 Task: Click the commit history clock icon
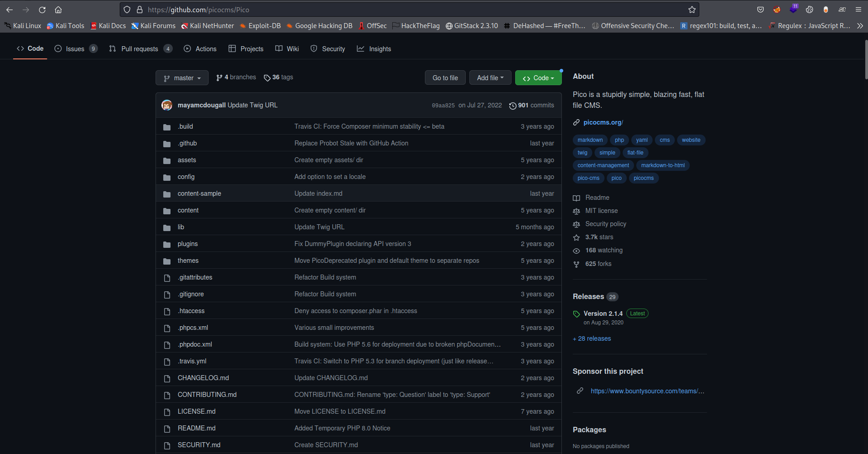[x=512, y=106]
